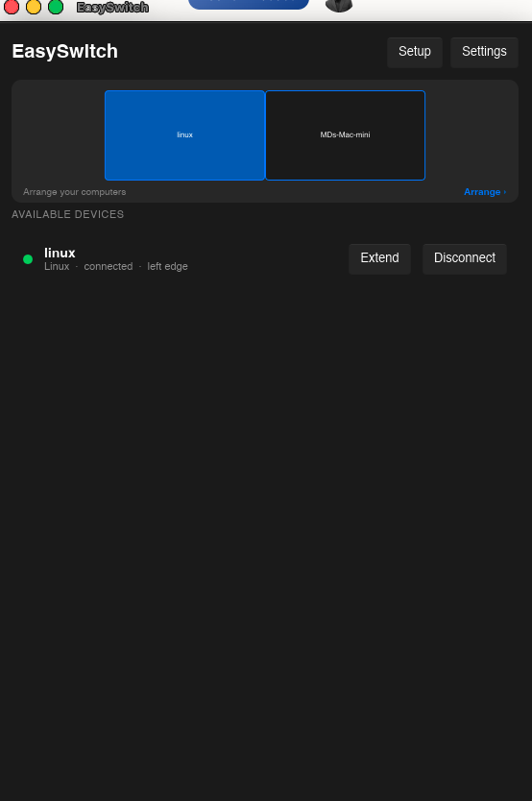Disconnect the linux device
The height and width of the screenshot is (801, 532).
(465, 258)
